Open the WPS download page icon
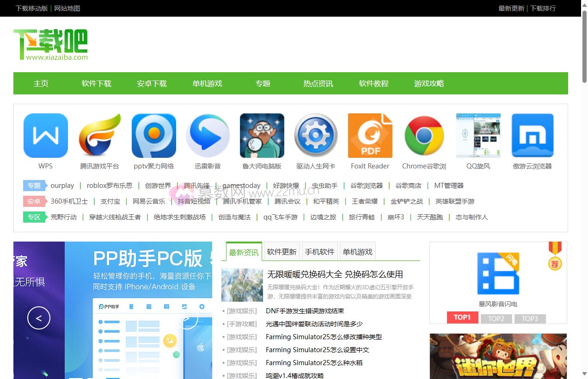Screen dimensions: 588x379 coord(45,135)
